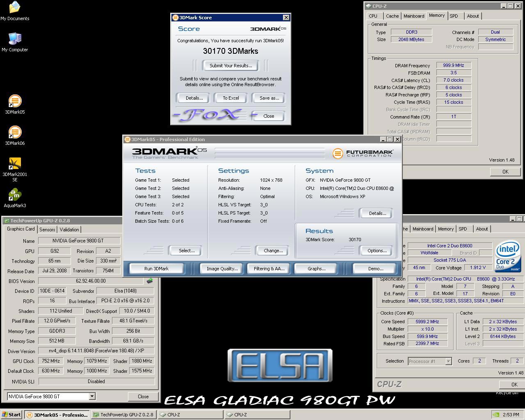Open My Computer desktop icon
This screenshot has height=420, width=525.
tap(15, 42)
